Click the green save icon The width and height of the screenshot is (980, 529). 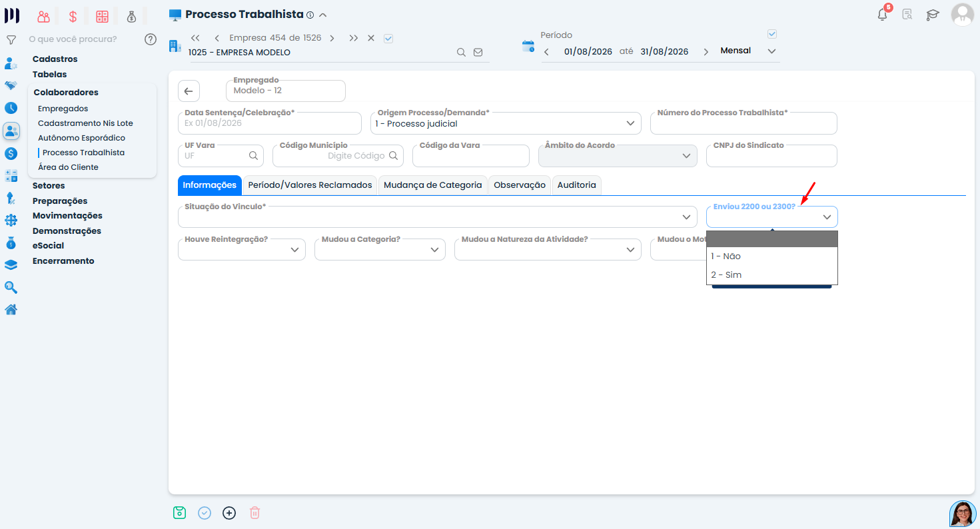coord(179,512)
